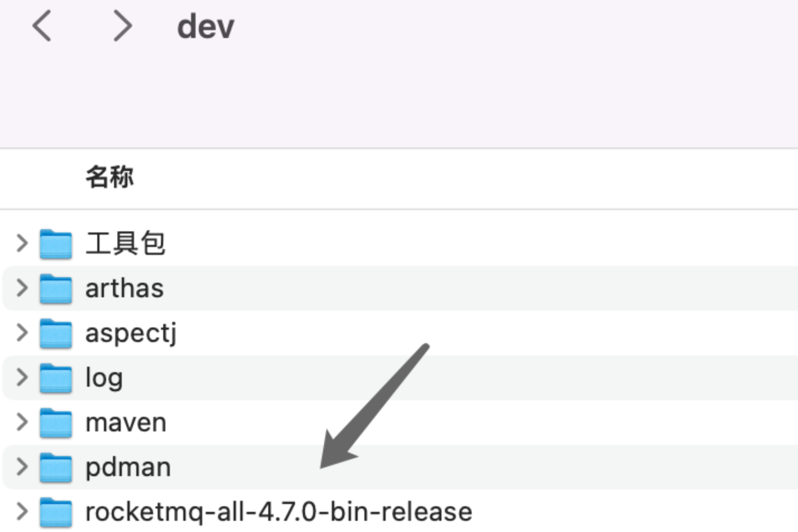
Task: Expand the maven folder disclosure arrow
Action: 22,422
